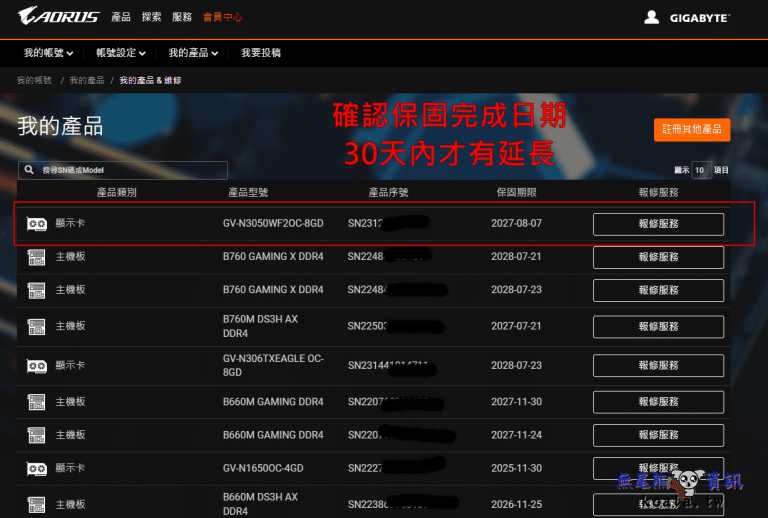768x518 pixels.
Task: Click warranty date 2025-11-30
Action: [516, 469]
